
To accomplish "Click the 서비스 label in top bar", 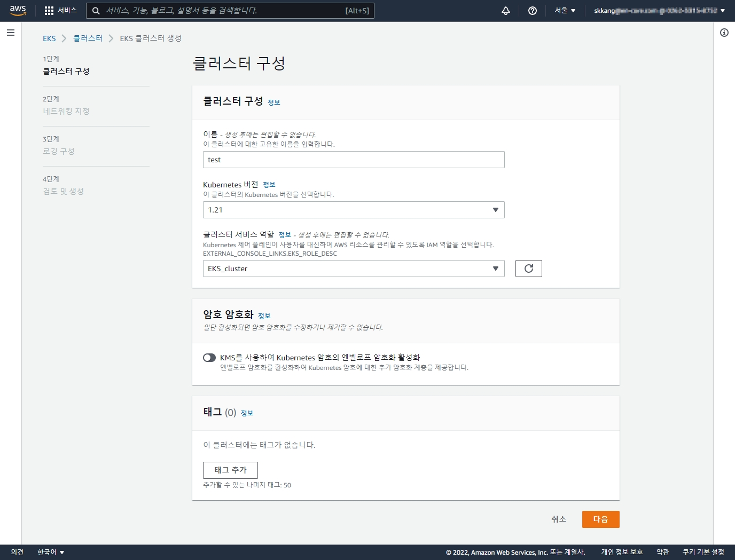I will pos(67,11).
